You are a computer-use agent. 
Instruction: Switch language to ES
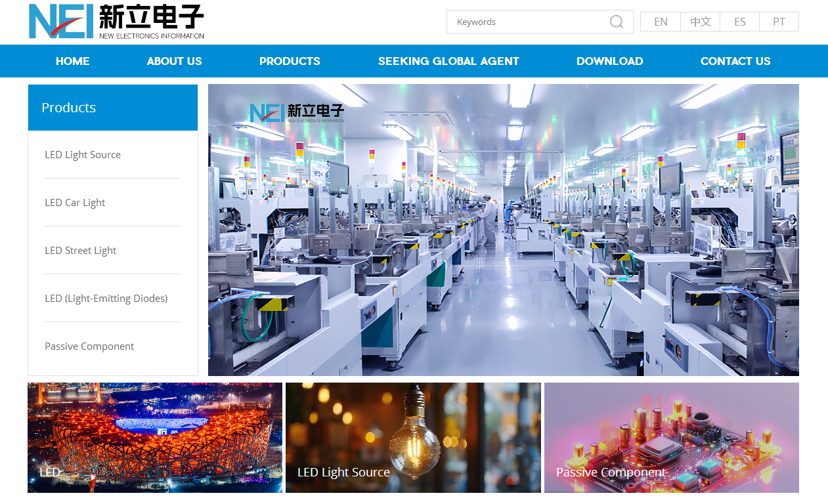[739, 22]
